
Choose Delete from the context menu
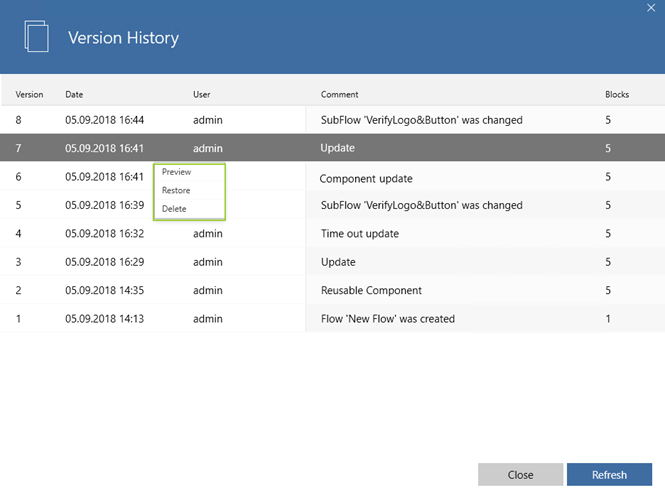click(x=174, y=209)
